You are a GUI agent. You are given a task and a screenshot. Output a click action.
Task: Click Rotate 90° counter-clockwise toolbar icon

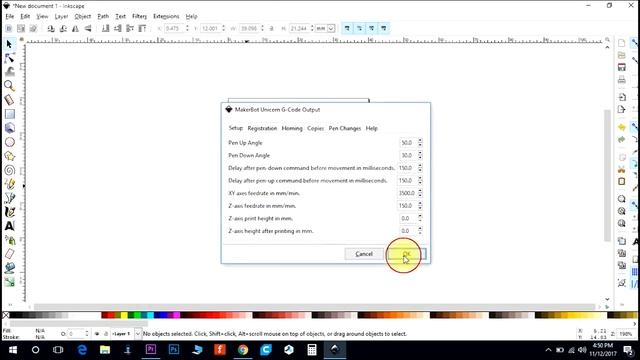(51, 28)
